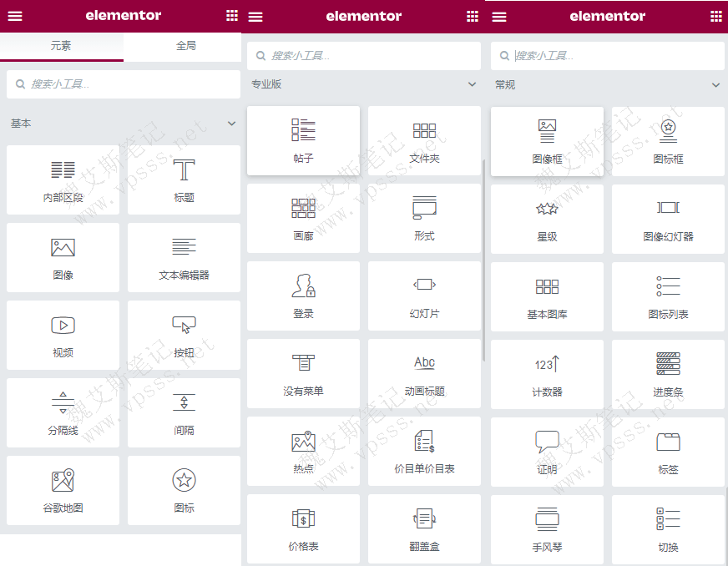Open hamburger menu in left Elementor panel
Image resolution: width=728 pixels, height=566 pixels.
pyautogui.click(x=15, y=16)
